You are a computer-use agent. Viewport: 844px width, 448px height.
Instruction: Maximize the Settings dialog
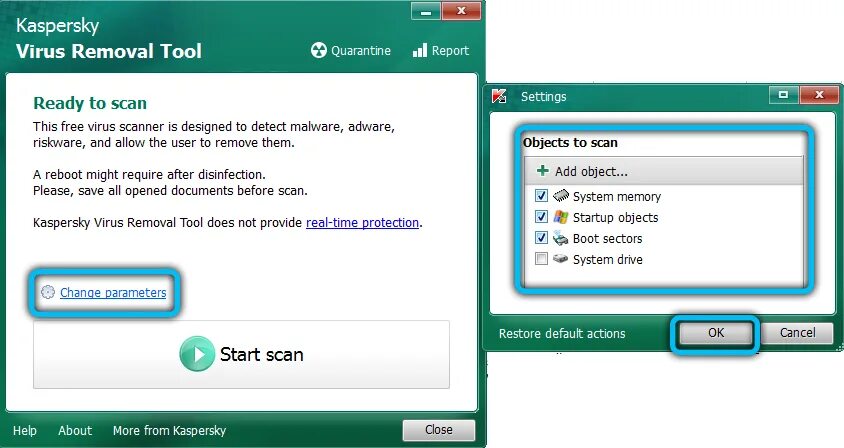[784, 95]
